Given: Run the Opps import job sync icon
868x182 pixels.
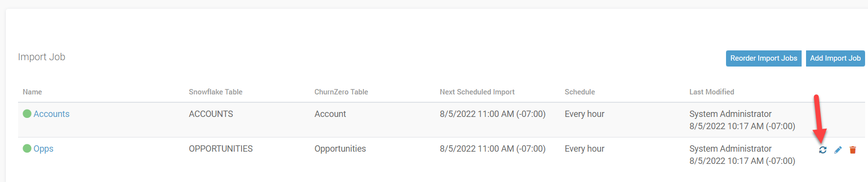Looking at the screenshot, I should point(823,150).
